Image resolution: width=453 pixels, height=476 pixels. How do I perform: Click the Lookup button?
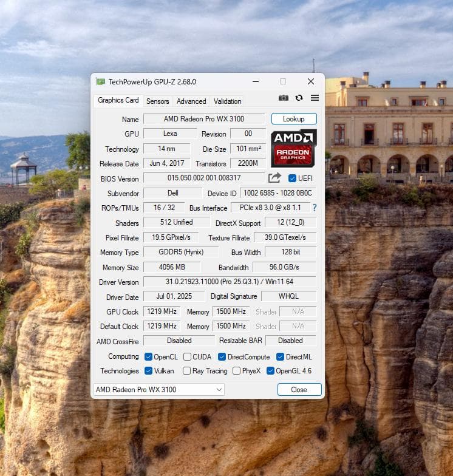pyautogui.click(x=294, y=119)
